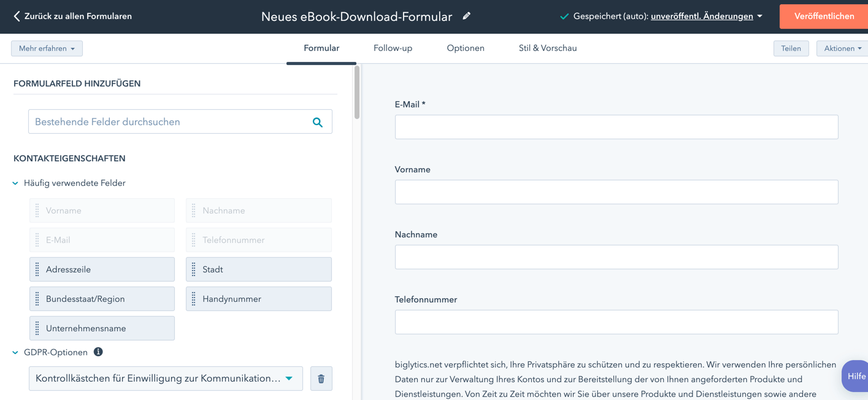Open search via the magnifier icon
Screen dimensions: 868x400
[318, 121]
